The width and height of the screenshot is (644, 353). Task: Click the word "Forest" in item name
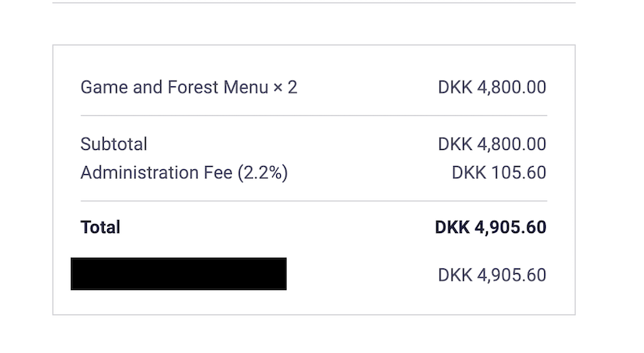[193, 87]
